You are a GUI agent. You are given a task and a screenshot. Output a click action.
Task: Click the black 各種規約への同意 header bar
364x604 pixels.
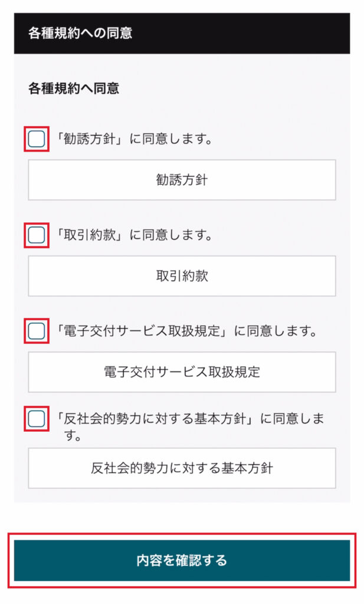pyautogui.click(x=182, y=33)
